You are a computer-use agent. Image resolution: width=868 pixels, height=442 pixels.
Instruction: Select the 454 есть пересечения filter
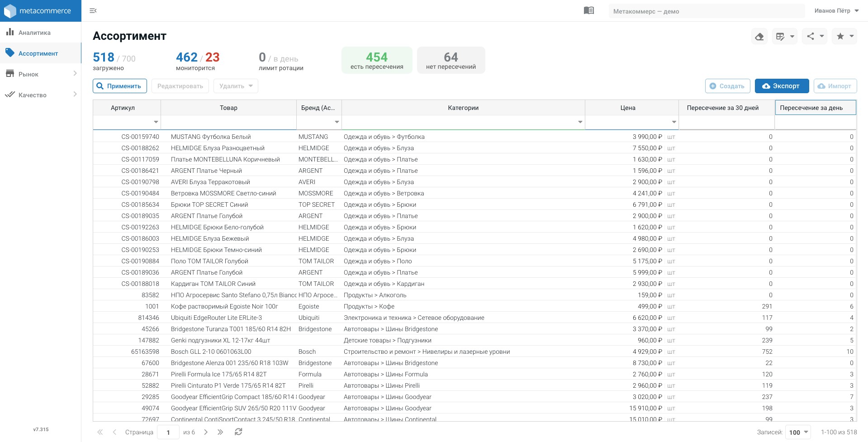tap(377, 60)
